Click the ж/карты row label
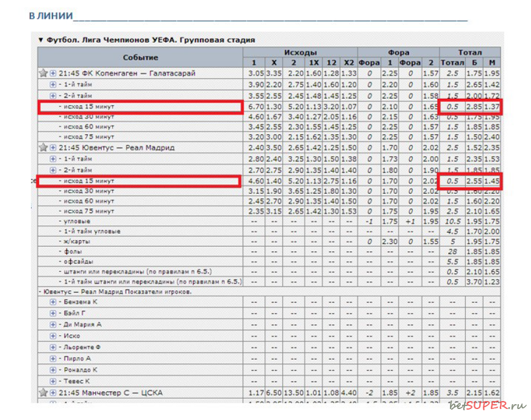Image resolution: width=531 pixels, height=420 pixels. coord(77,241)
